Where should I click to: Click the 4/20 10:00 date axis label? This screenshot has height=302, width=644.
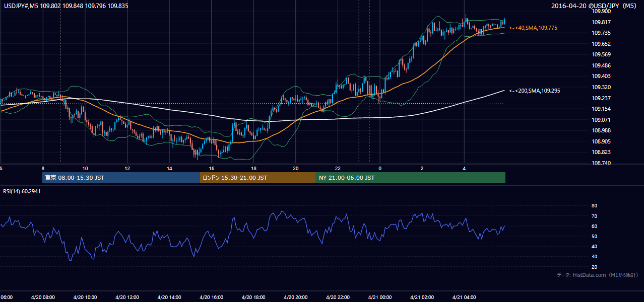(85, 297)
